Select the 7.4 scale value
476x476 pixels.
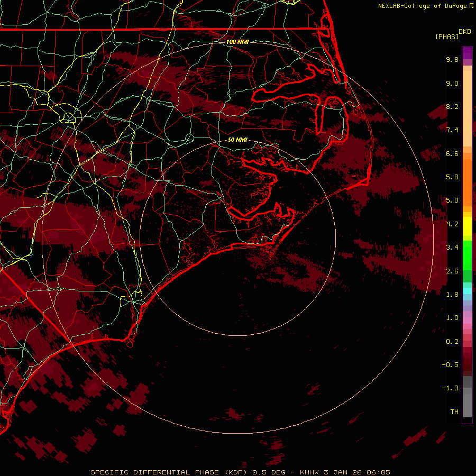tap(452, 130)
